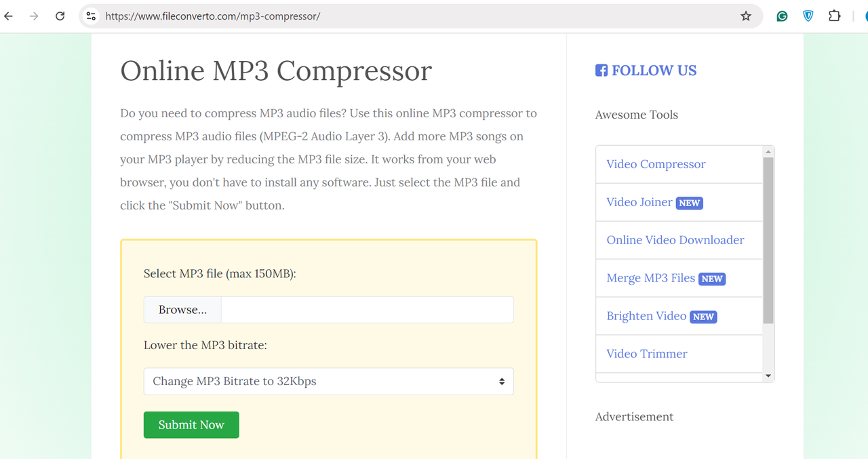Open the MP3 bitrate dropdown
Viewport: 868px width, 459px height.
coord(328,381)
